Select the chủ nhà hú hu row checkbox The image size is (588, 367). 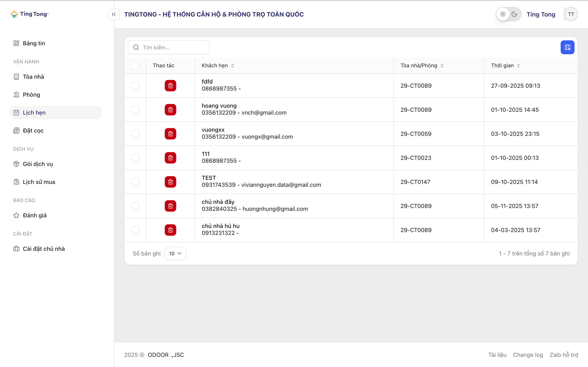[x=135, y=230]
